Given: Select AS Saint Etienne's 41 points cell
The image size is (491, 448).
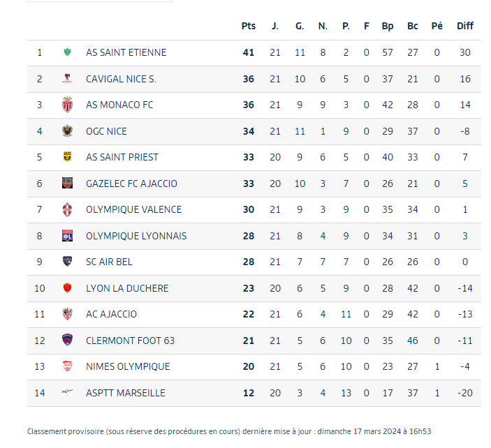Looking at the screenshot, I should tap(249, 52).
